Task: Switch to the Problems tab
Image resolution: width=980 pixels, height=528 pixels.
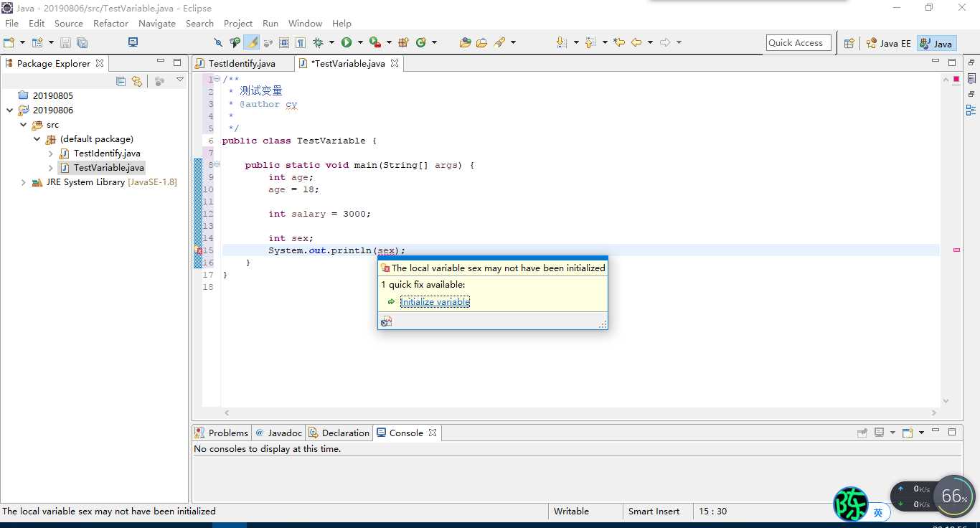Action: (x=222, y=433)
